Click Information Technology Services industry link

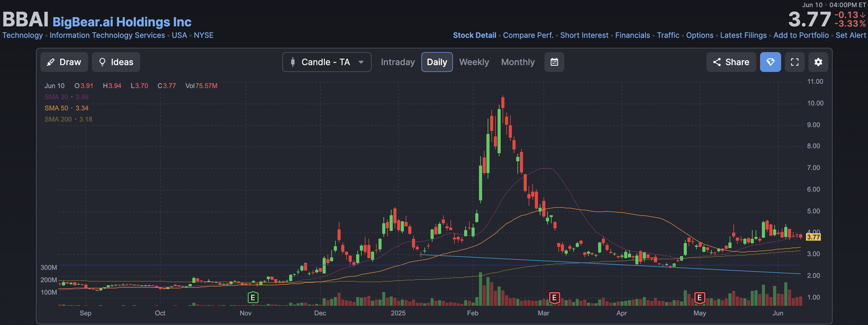[107, 35]
